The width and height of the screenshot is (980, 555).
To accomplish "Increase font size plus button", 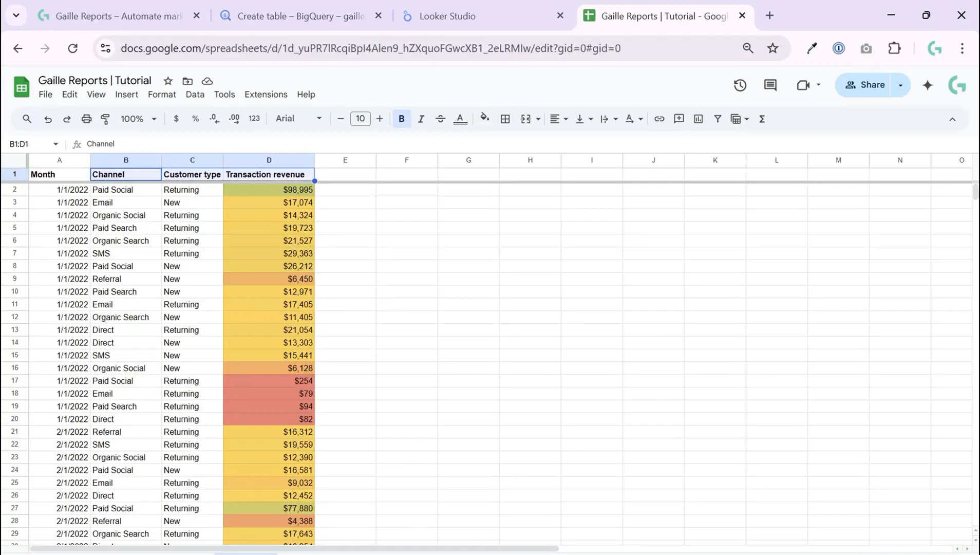I will [x=380, y=119].
